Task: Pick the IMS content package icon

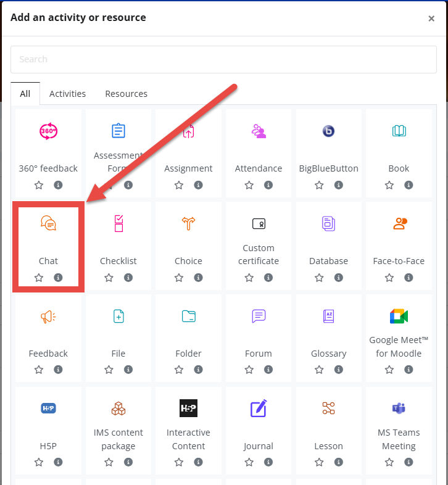Action: coord(118,408)
